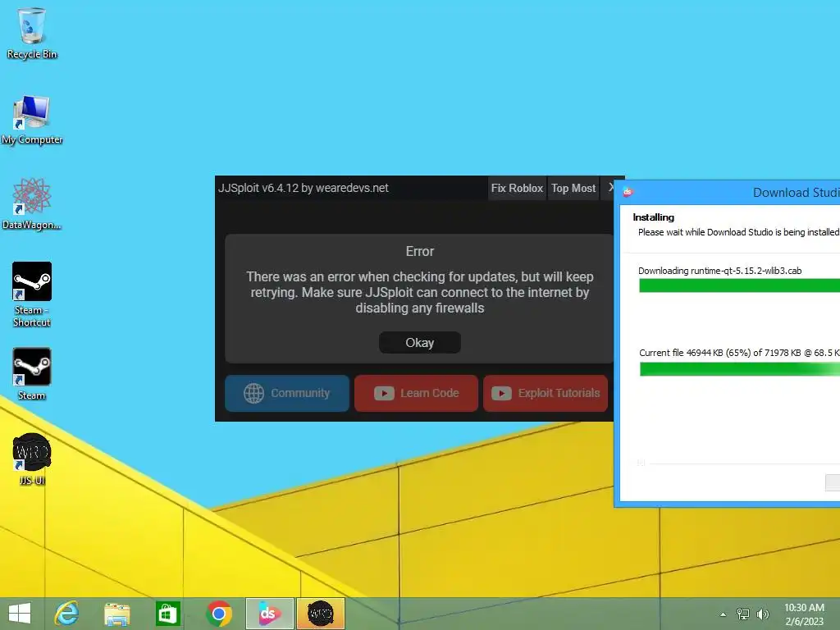Click the runtime-qt download progress bar
This screenshot has height=630, width=840.
(739, 285)
